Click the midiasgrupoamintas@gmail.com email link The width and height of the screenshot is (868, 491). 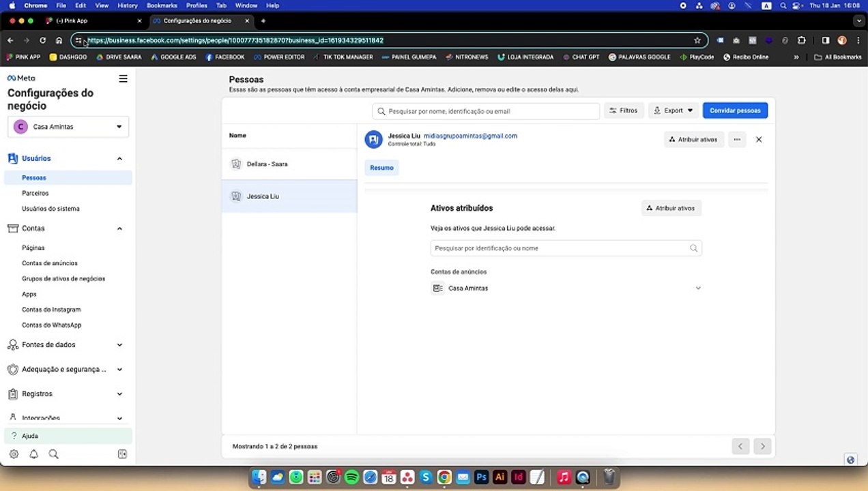(x=470, y=136)
